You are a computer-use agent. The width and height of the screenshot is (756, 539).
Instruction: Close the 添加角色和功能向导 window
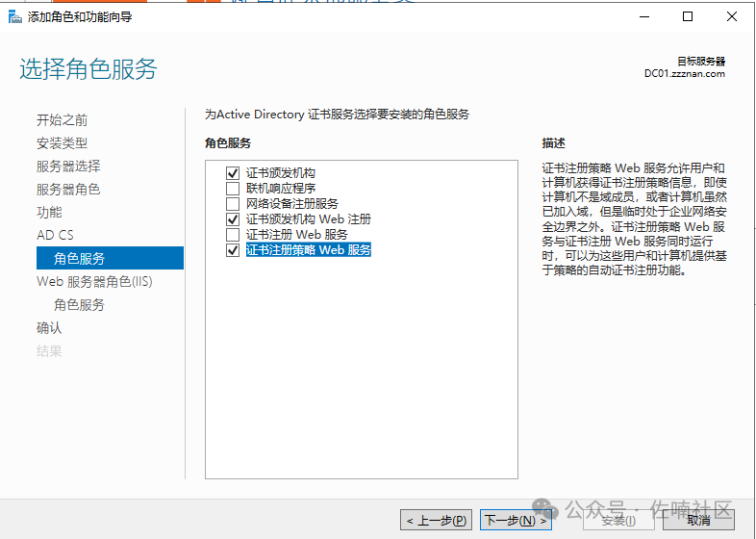[x=731, y=17]
